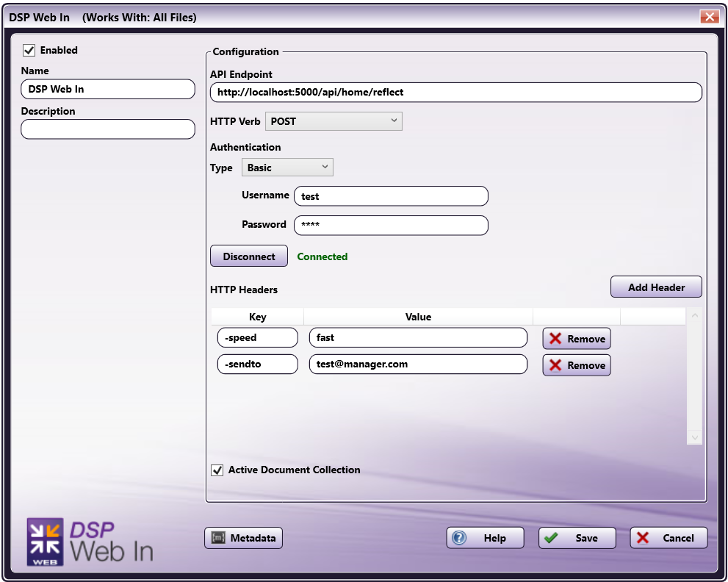728x582 pixels.
Task: Click the green checkmark Save button
Action: (x=577, y=538)
